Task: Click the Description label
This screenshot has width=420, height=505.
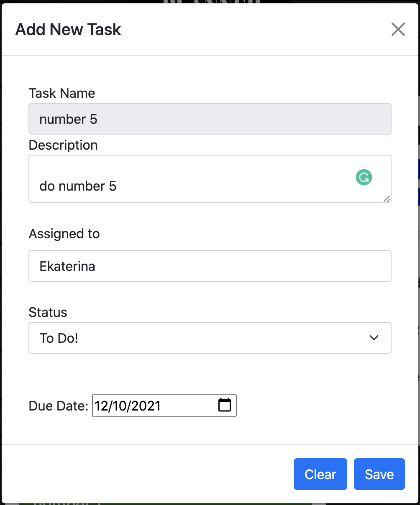Action: tap(63, 145)
